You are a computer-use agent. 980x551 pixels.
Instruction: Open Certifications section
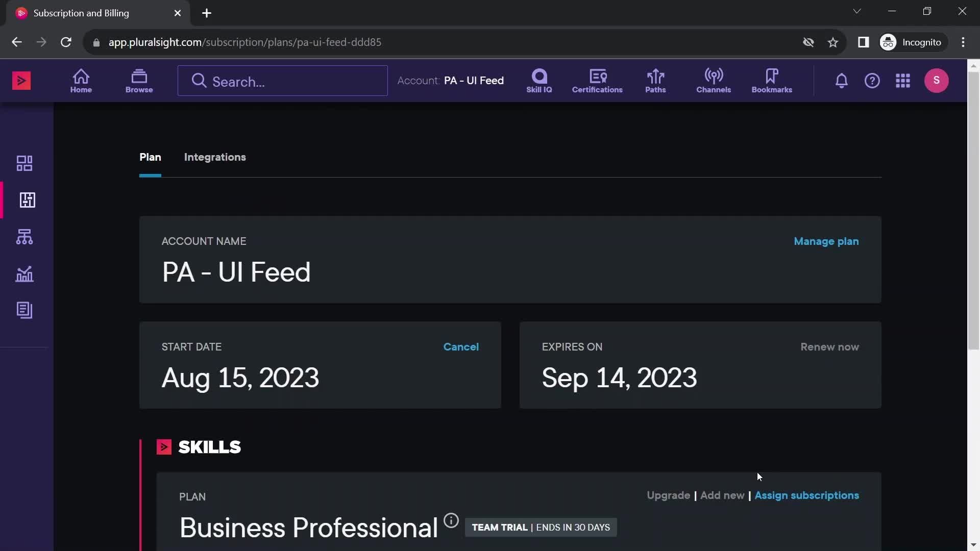[x=597, y=81]
